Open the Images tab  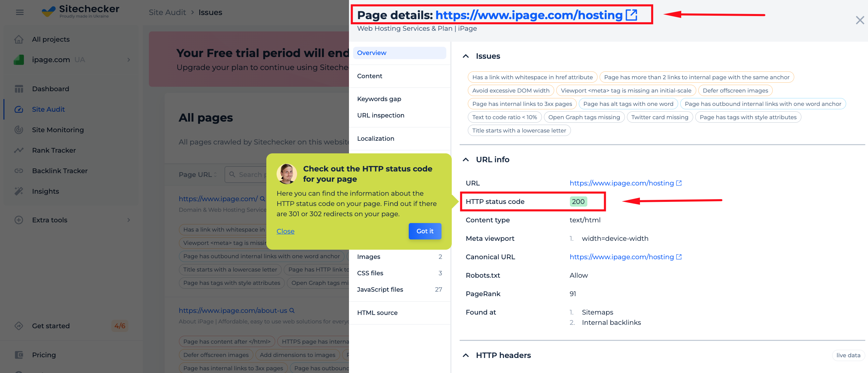click(400, 257)
